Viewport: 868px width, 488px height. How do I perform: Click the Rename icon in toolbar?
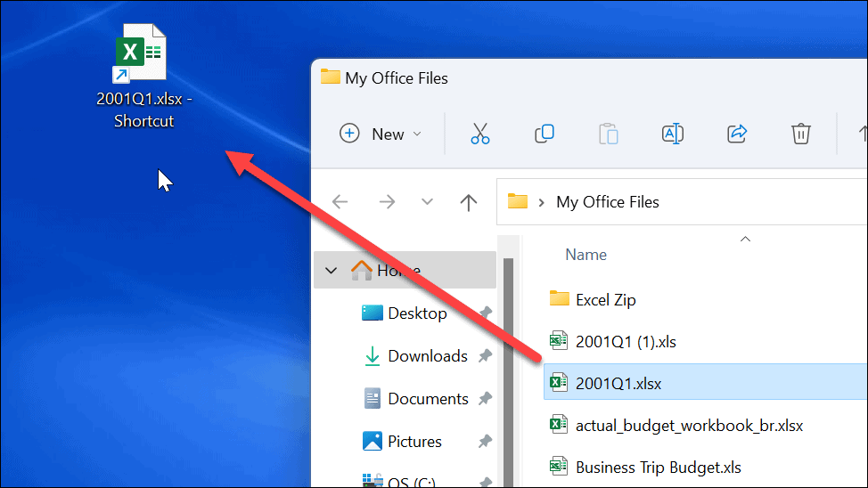pos(673,134)
